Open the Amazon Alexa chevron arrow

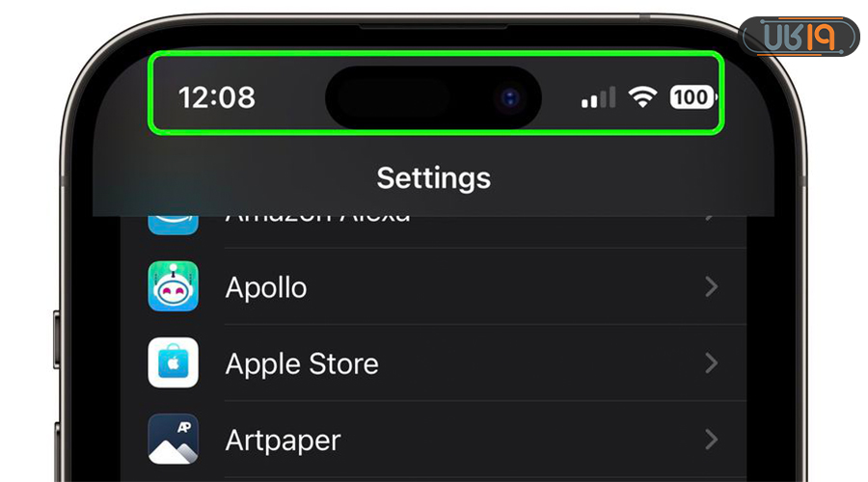coord(712,219)
